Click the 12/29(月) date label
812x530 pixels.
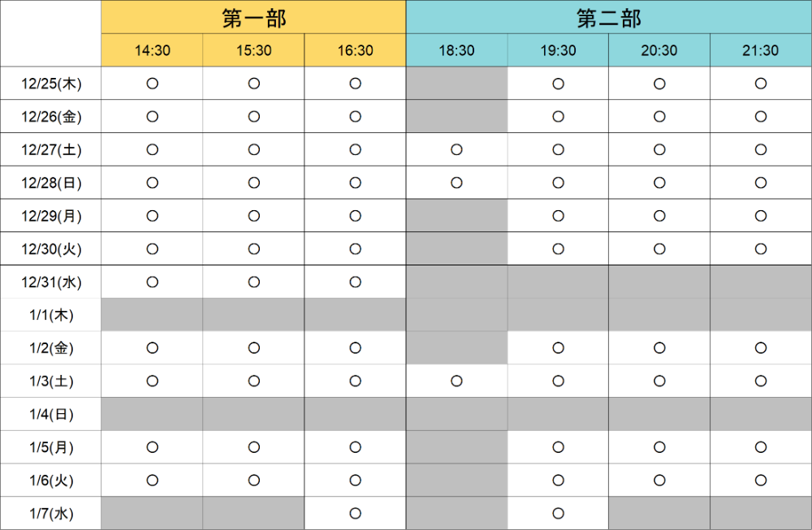point(51,216)
